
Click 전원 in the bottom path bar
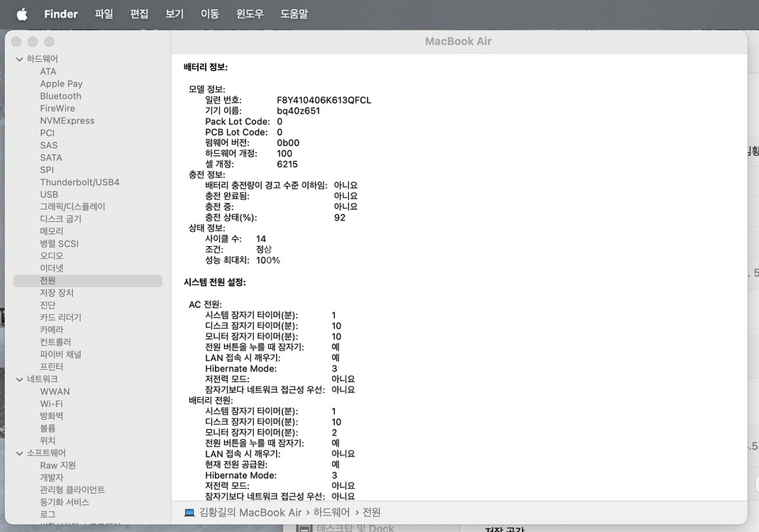371,513
